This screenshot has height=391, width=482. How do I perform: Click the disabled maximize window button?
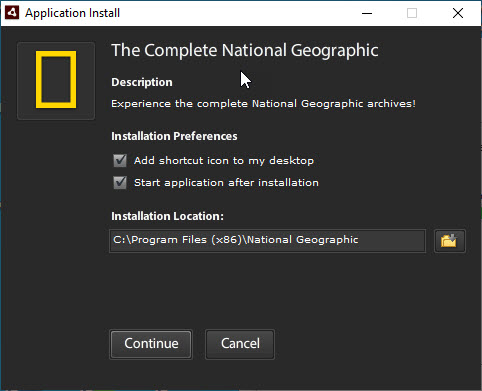(x=412, y=13)
